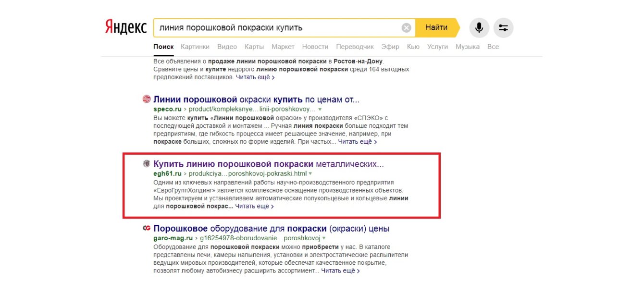Show all services via Все tab
The image size is (644, 295).
coord(493,47)
